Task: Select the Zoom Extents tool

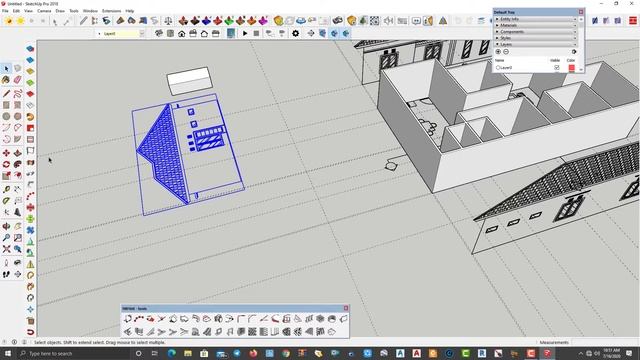Action: point(6,249)
